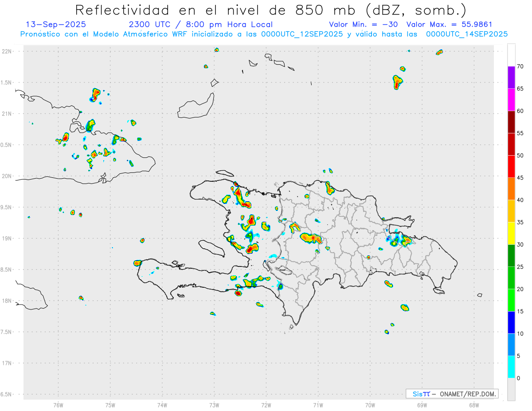Click the colorbar scale label '65'
The image size is (532, 411).
click(520, 89)
